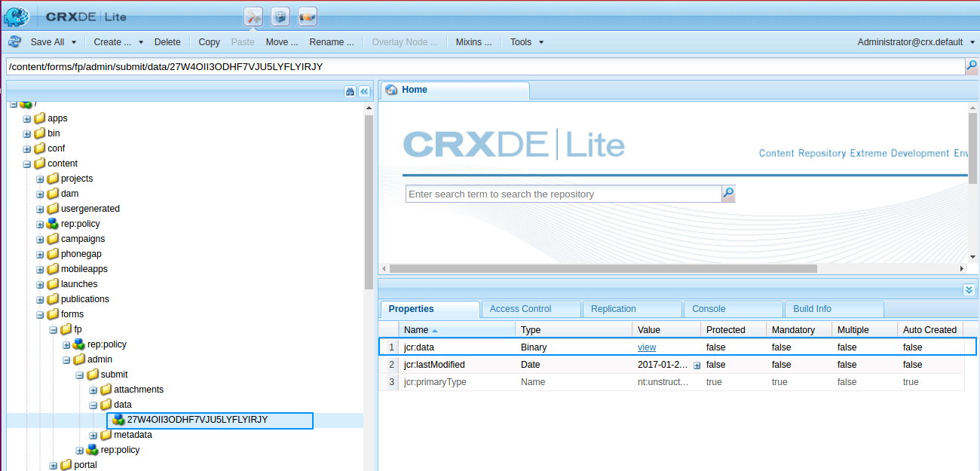Click the dam folder icon
Screen dimensions: 980x471
click(53, 194)
